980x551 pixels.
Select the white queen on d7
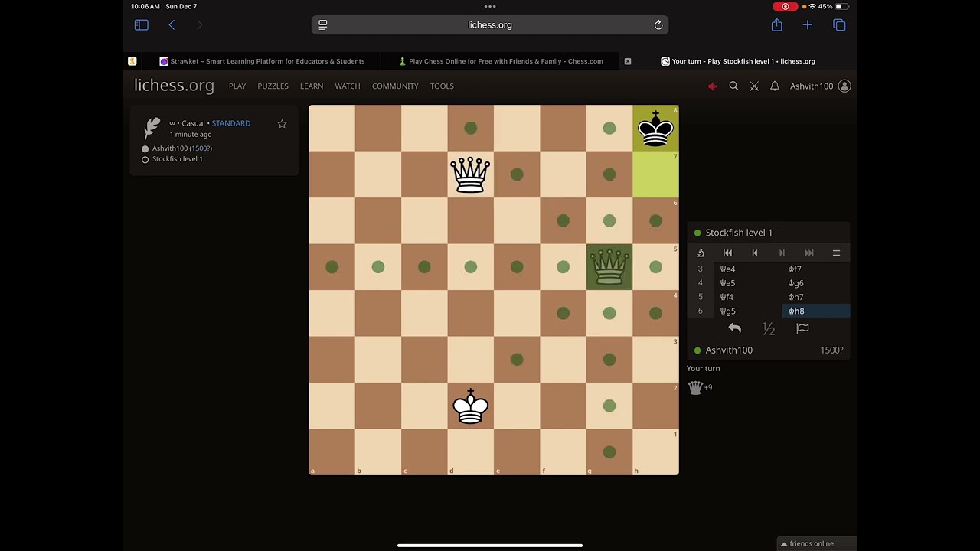[470, 174]
